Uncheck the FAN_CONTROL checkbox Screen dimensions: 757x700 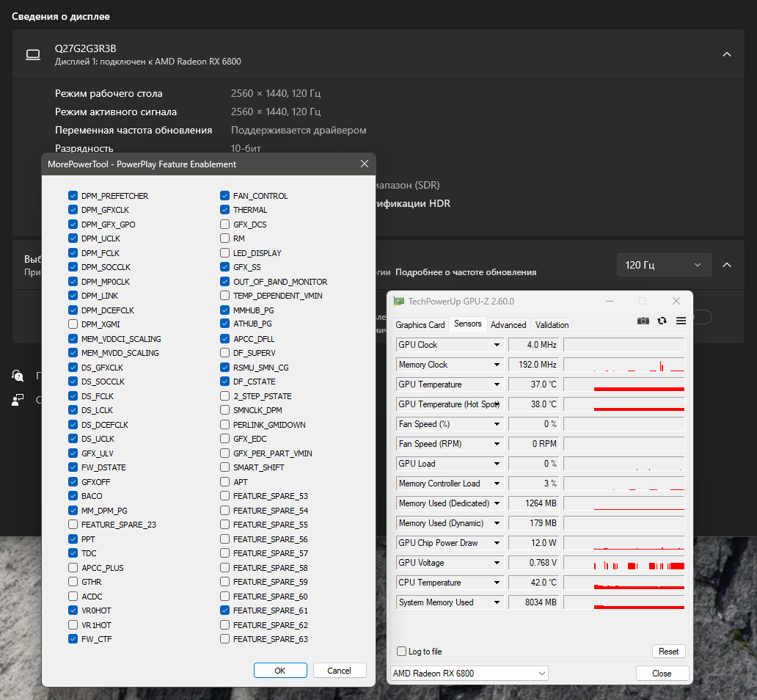click(x=224, y=196)
